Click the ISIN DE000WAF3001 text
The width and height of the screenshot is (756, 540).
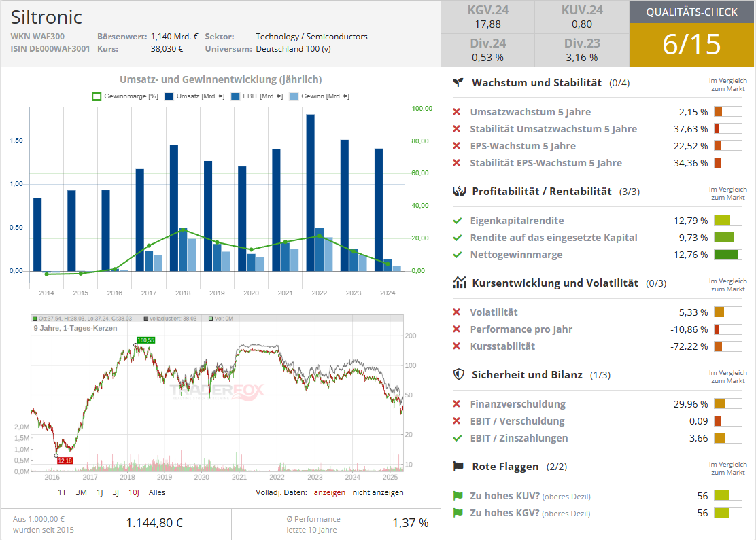point(50,49)
